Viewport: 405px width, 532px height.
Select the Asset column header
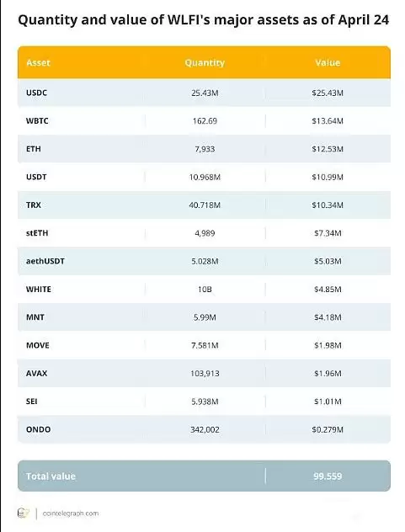[38, 63]
